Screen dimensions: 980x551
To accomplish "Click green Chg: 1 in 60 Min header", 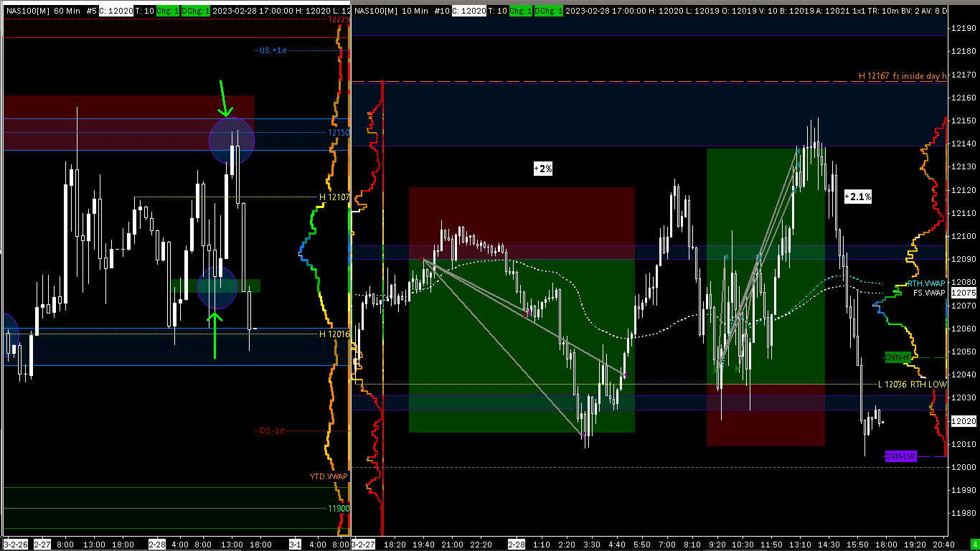I will [168, 11].
